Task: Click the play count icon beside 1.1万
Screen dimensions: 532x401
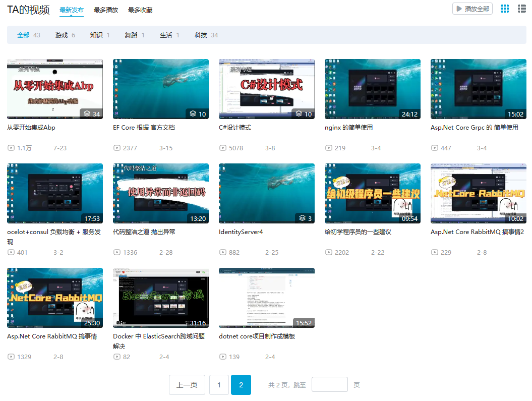Action: click(11, 148)
